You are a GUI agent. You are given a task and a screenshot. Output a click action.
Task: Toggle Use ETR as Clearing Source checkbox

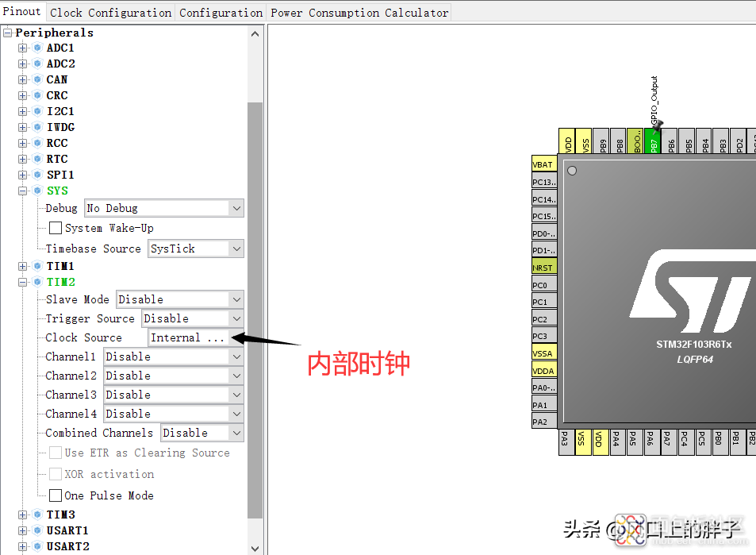click(x=56, y=453)
